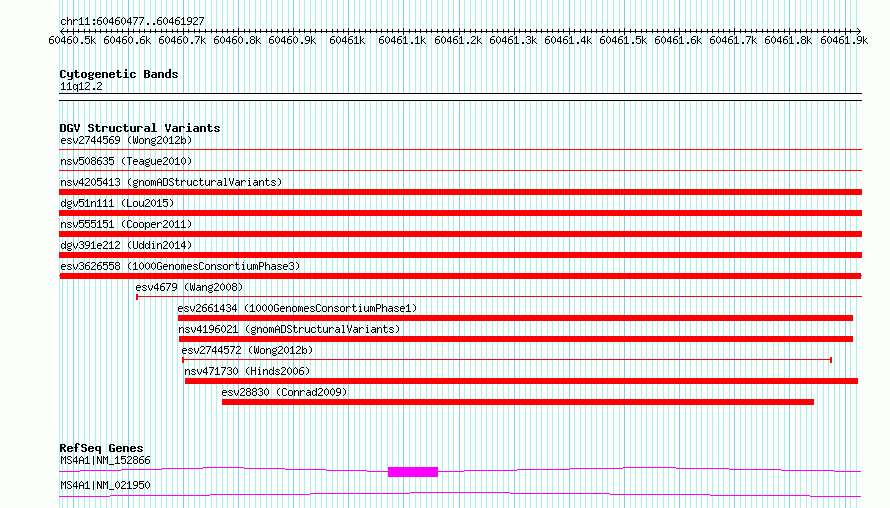Click the 60461k ruler tick label

347,40
